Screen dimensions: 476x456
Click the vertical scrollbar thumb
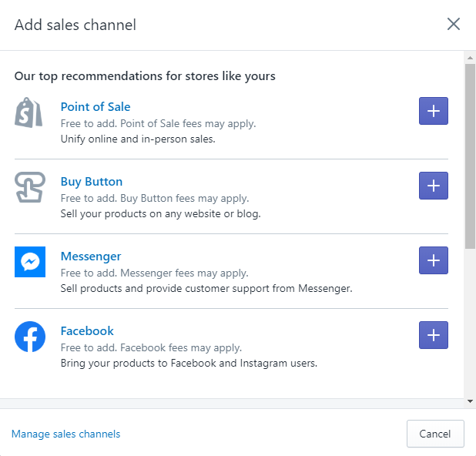470,156
